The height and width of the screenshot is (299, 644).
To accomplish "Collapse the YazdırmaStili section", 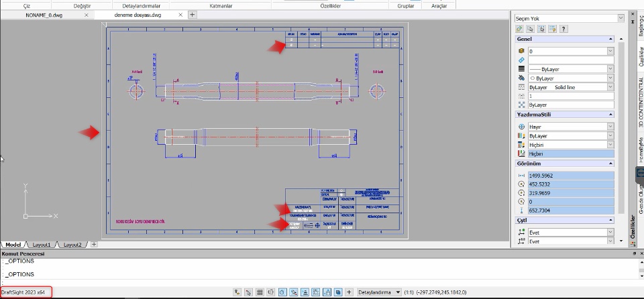I will 610,115.
